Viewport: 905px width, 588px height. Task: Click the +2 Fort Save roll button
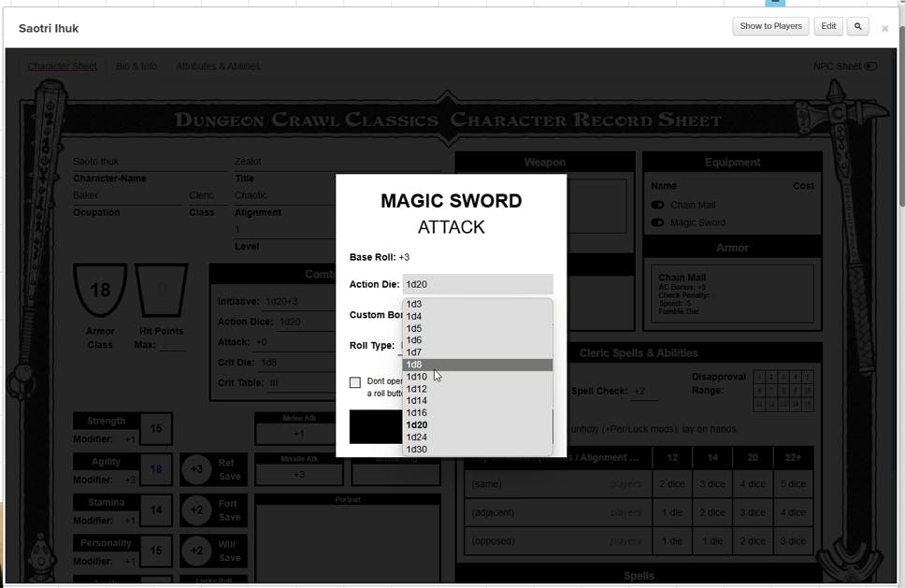click(197, 510)
